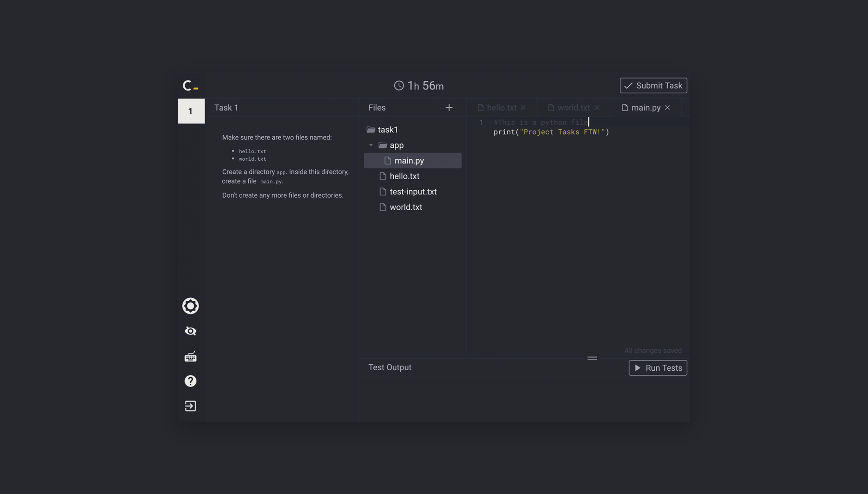This screenshot has width=868, height=494.
Task: Open the help question mark icon
Action: 190,381
